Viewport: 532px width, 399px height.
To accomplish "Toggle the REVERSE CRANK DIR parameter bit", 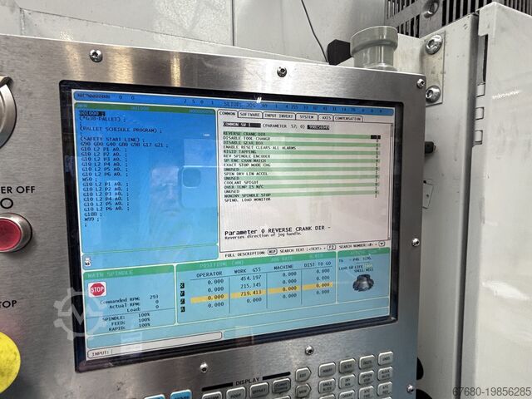I will 376,135.
